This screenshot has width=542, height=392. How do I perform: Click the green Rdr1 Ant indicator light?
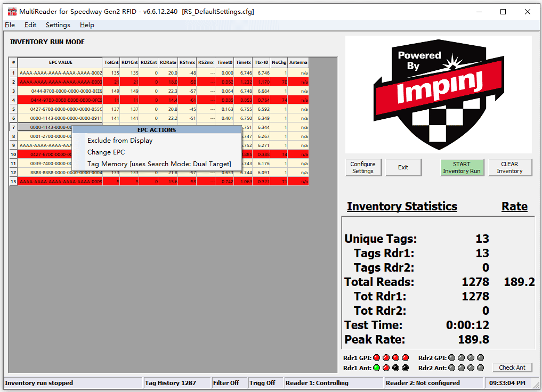coord(376,367)
